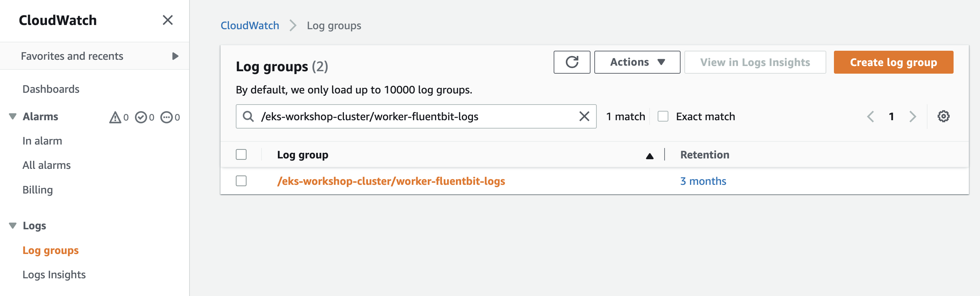
Task: Select Log groups in sidebar
Action: pos(50,250)
